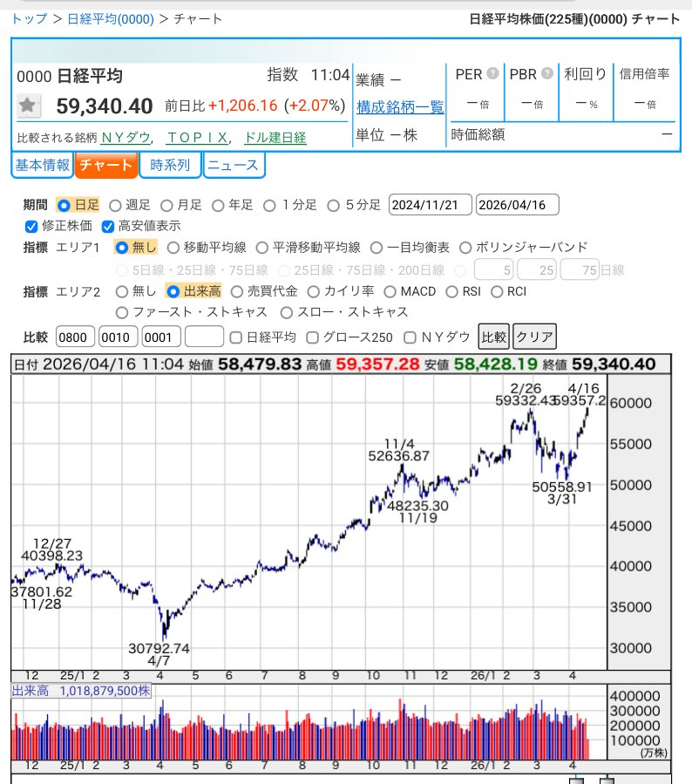Uncheck the 修正株価 checkbox

[x=31, y=227]
